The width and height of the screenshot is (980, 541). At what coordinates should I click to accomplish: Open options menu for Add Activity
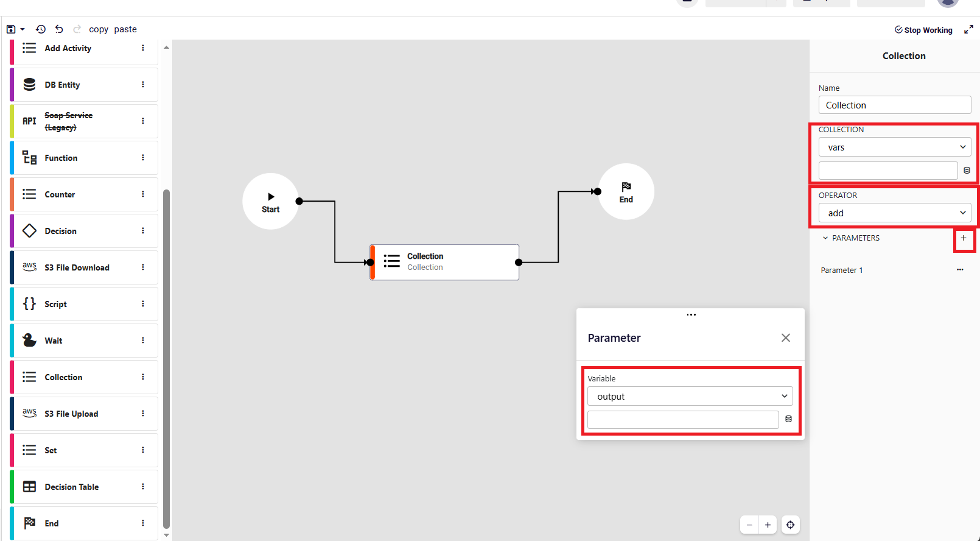click(143, 48)
